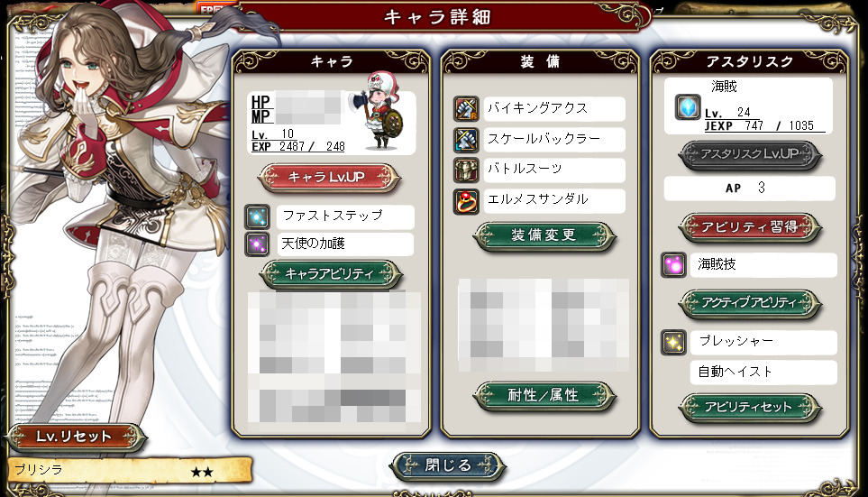This screenshot has width=868, height=497.
Task: Click the 天使の加護 purple ability icon
Action: click(258, 244)
